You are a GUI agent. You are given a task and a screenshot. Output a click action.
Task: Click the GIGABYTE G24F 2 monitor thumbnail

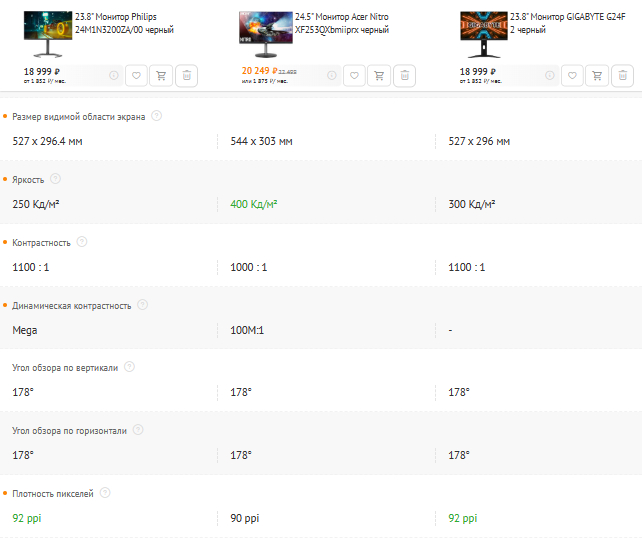[482, 35]
